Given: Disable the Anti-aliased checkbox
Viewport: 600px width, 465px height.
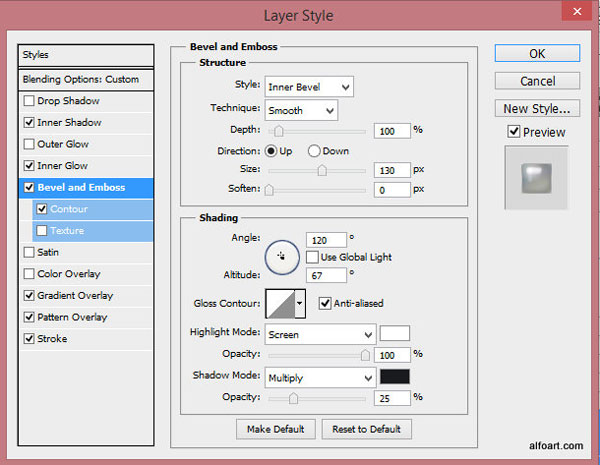Looking at the screenshot, I should [325, 303].
